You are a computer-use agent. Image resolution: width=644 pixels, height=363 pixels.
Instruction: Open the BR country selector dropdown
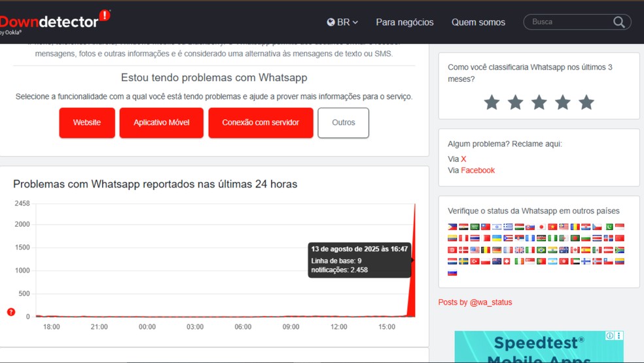[x=342, y=22]
